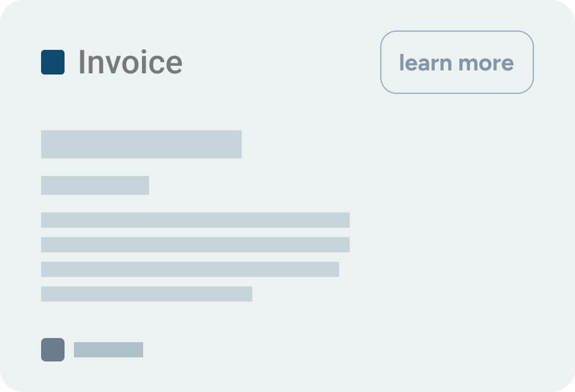The height and width of the screenshot is (392, 575).
Task: Click the letter I in the Invoice title
Action: click(82, 62)
